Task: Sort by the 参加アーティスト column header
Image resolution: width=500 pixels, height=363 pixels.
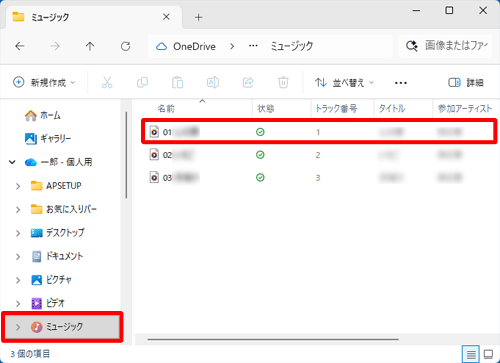Action: coord(465,109)
